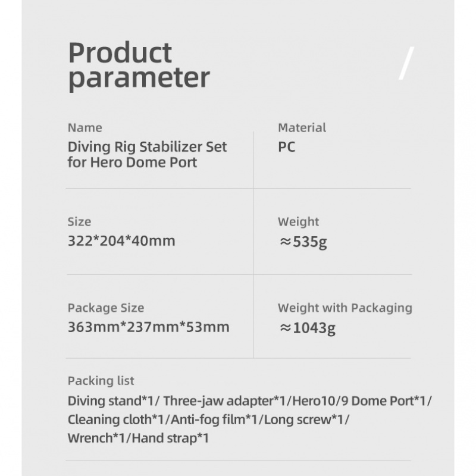Screen dimensions: 476x476
Task: Click the Product parameter heading
Action: 139,65
